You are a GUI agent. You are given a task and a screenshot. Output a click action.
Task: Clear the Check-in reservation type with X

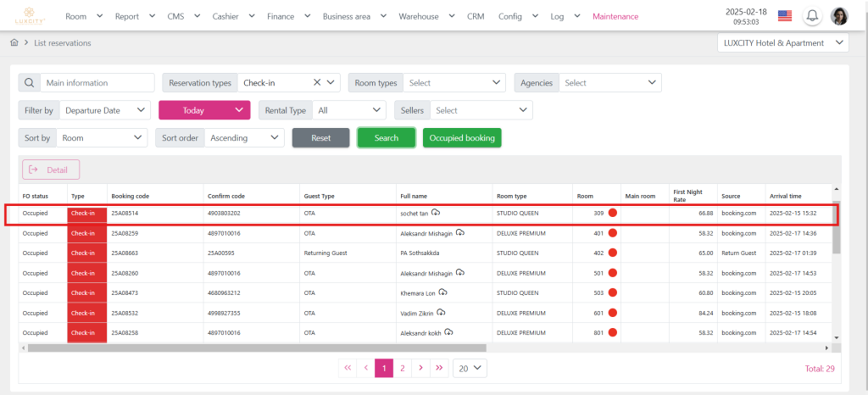317,83
